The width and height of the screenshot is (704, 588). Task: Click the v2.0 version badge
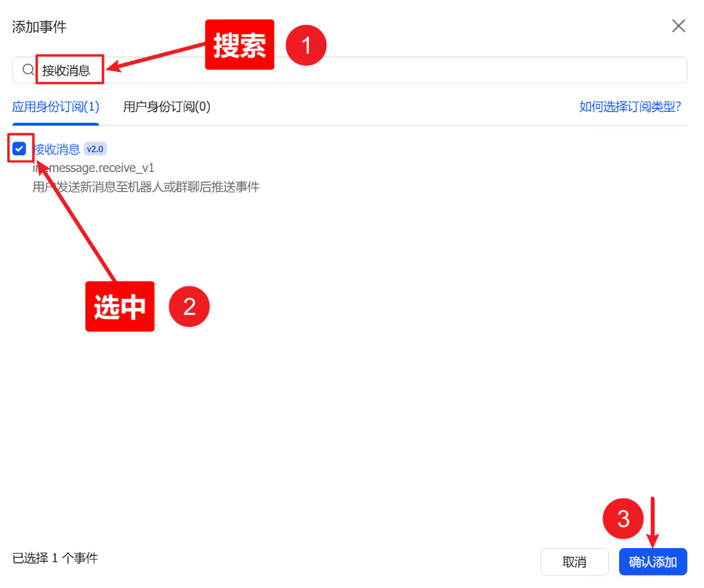96,149
